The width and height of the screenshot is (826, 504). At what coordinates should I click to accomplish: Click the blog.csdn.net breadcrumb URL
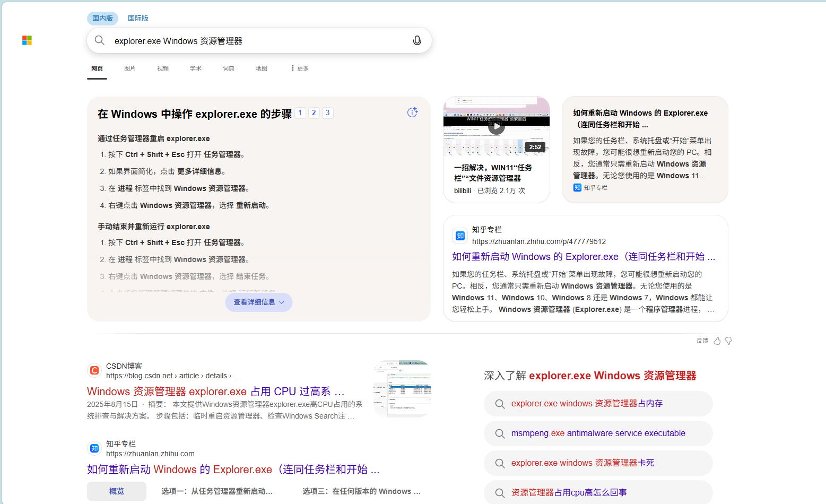(x=173, y=376)
